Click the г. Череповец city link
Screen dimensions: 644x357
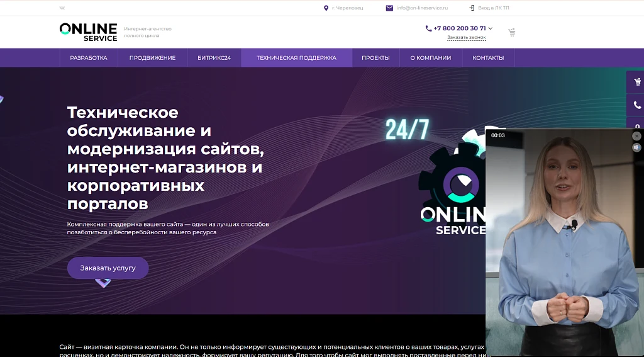click(x=347, y=8)
